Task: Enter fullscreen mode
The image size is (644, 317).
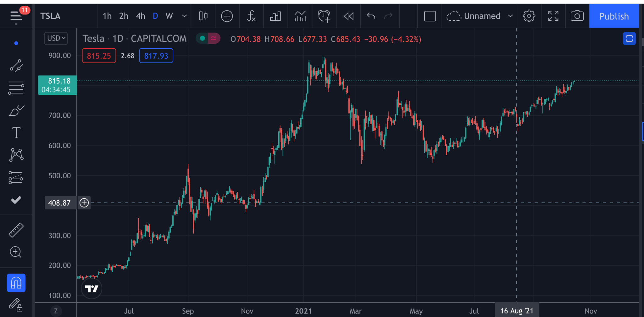Action: point(553,16)
